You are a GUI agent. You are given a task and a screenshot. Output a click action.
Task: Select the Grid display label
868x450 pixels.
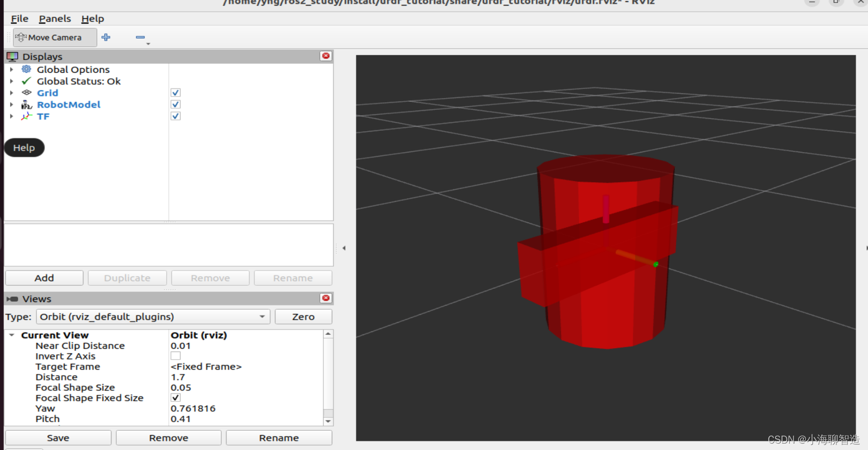click(48, 93)
